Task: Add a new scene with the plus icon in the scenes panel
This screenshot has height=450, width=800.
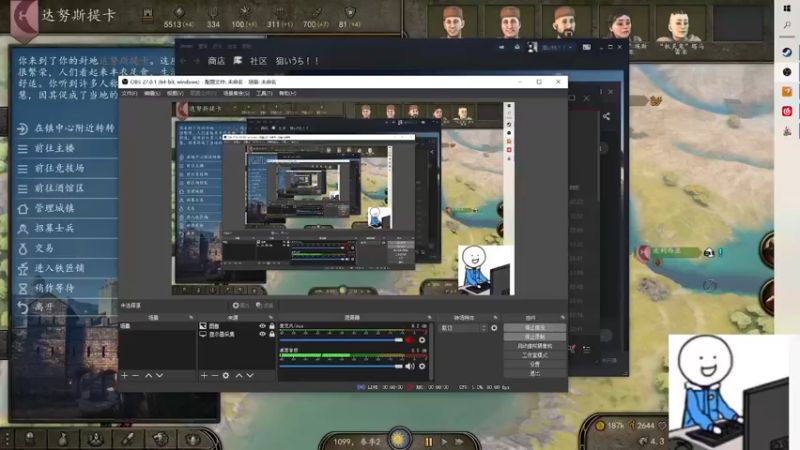Action: point(124,376)
